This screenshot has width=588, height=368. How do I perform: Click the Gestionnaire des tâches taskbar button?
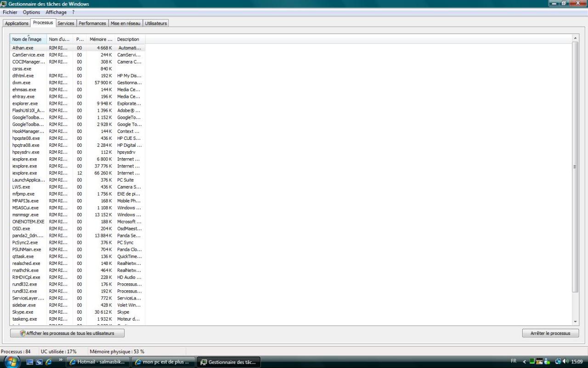pyautogui.click(x=229, y=362)
